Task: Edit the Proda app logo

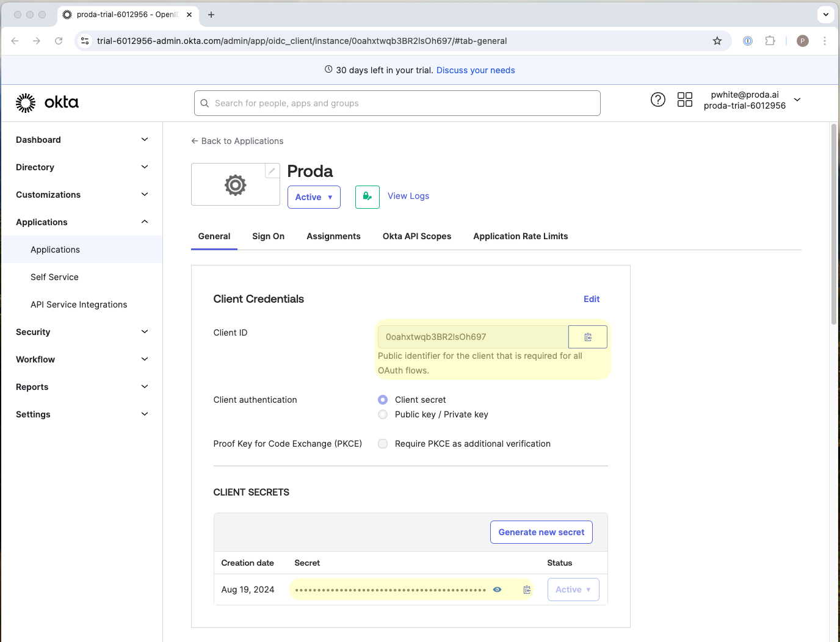Action: (x=271, y=171)
